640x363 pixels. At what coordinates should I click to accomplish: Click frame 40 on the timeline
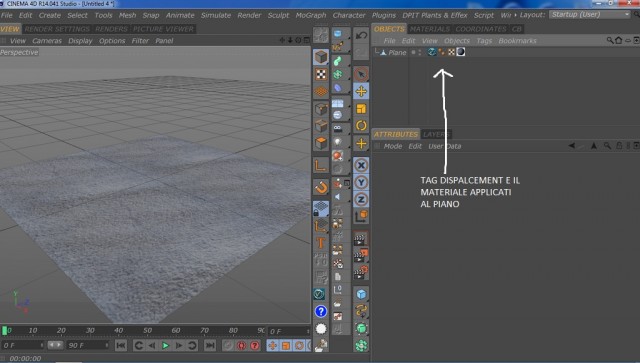(118, 330)
